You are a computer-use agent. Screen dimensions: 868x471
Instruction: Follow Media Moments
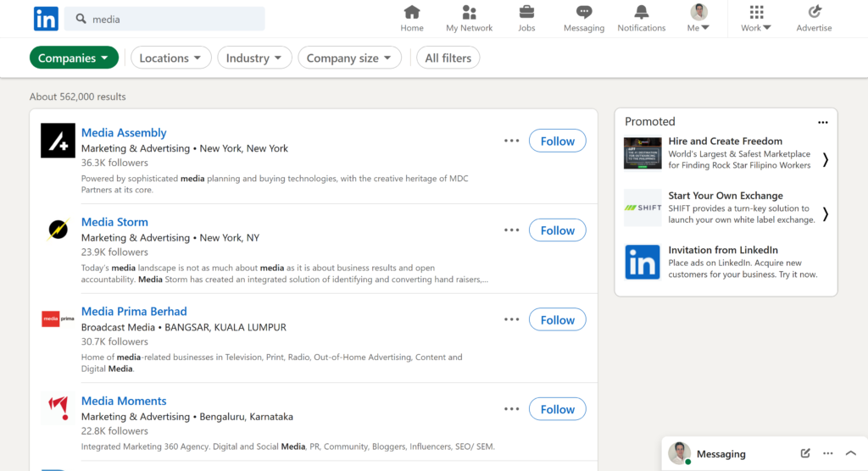point(558,409)
